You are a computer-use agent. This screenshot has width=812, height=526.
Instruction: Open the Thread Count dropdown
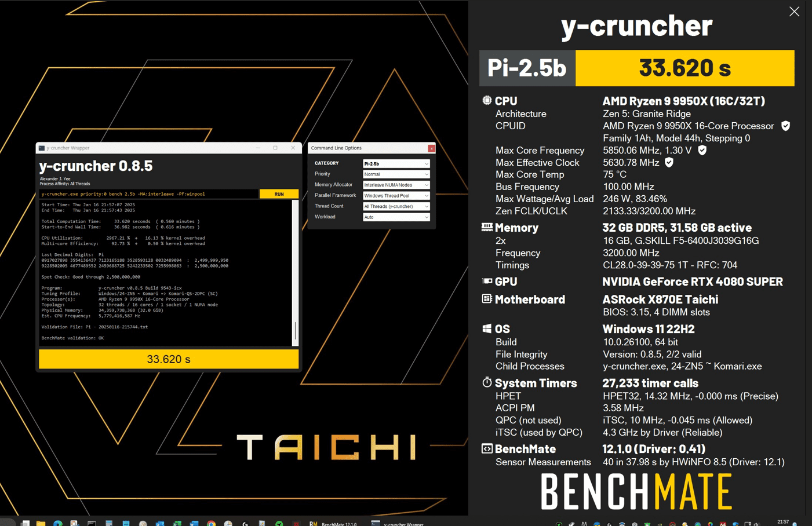396,206
